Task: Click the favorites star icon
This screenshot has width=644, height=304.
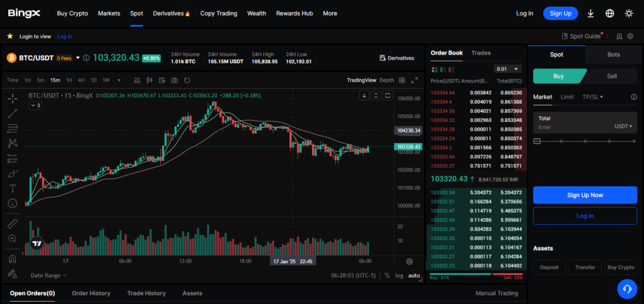Action: [x=10, y=36]
